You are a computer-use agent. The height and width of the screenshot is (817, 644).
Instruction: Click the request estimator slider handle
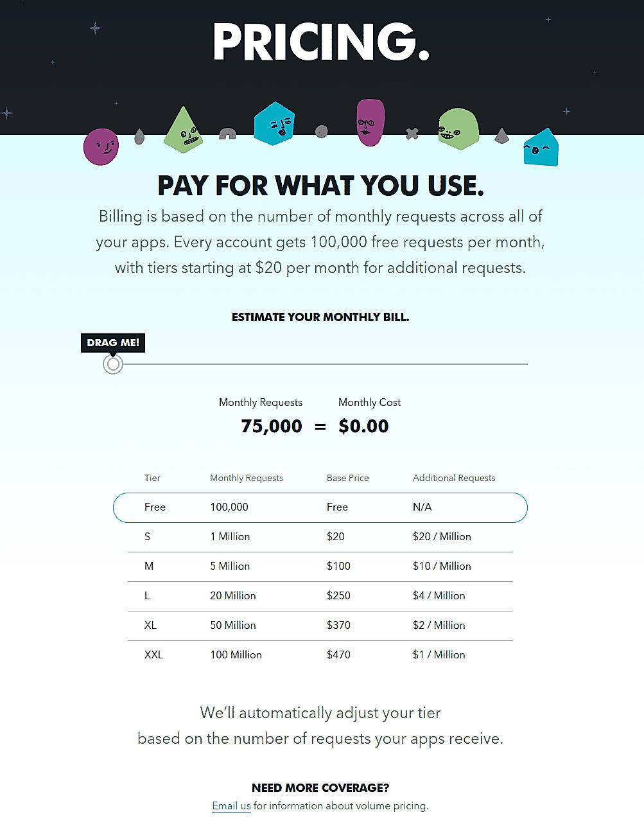click(x=113, y=364)
